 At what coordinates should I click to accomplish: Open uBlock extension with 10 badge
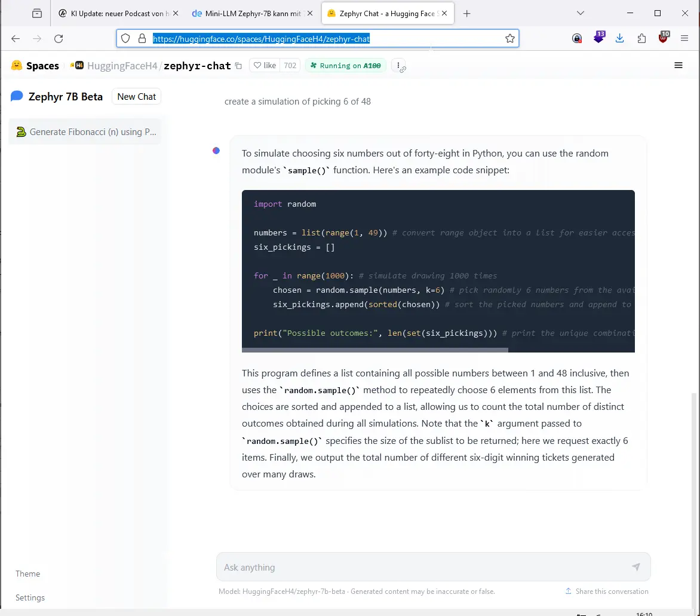(664, 37)
